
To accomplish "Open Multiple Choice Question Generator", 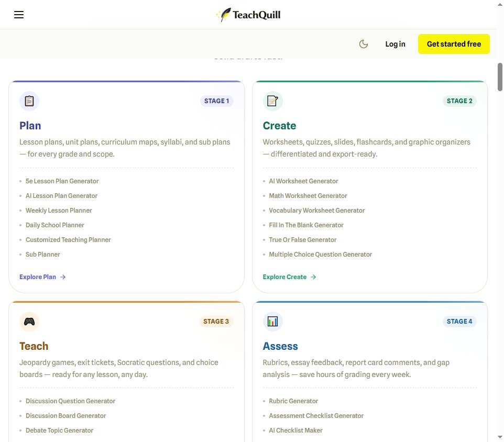I will (x=321, y=255).
